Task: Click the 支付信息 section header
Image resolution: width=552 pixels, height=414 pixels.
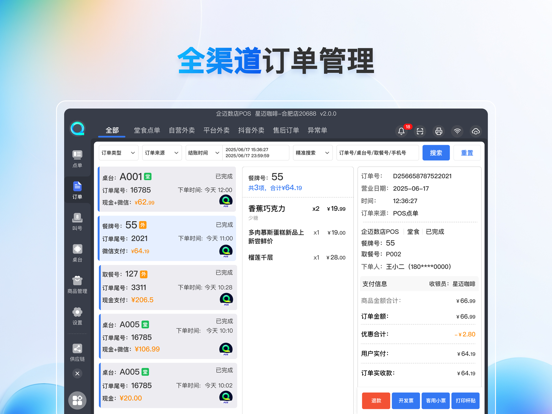Action: click(x=419, y=284)
